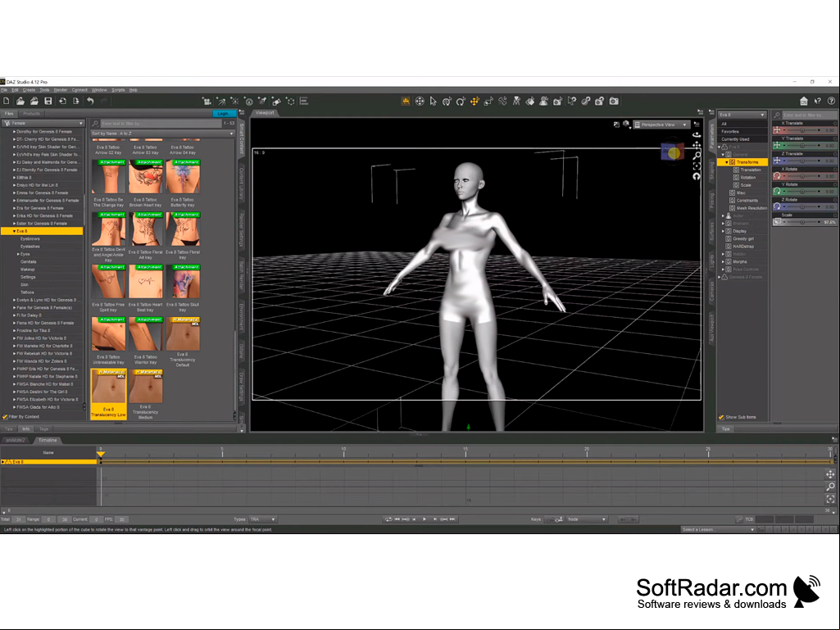Click the viewport reset view icon
Viewport: 840px width, 630px height.
click(x=697, y=176)
